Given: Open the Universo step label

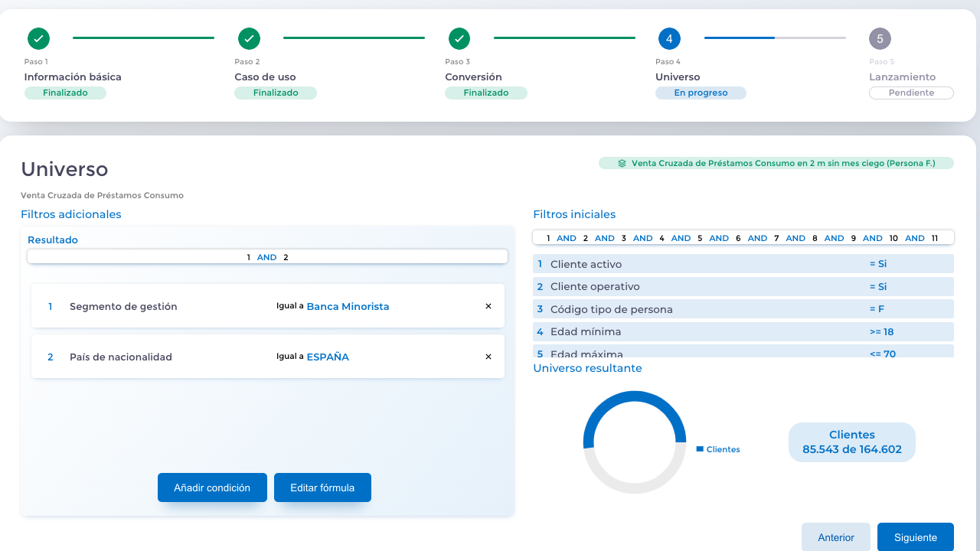Looking at the screenshot, I should [x=678, y=77].
